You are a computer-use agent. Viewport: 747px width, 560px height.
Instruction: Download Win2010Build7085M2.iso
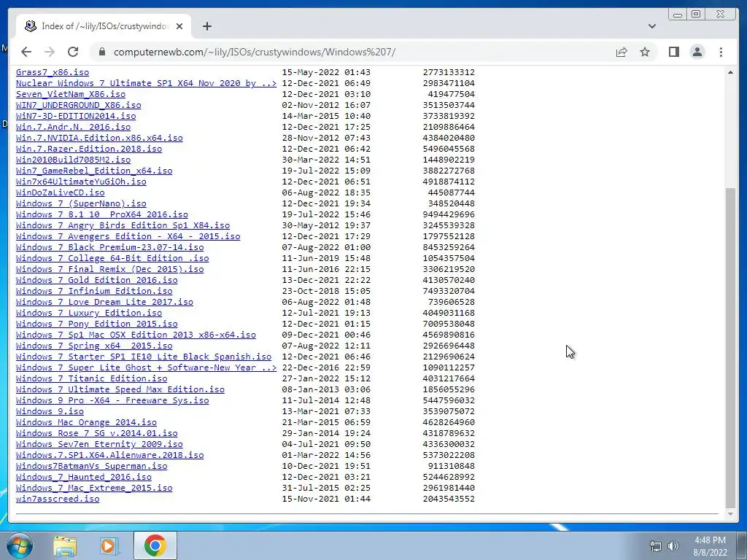tap(73, 160)
